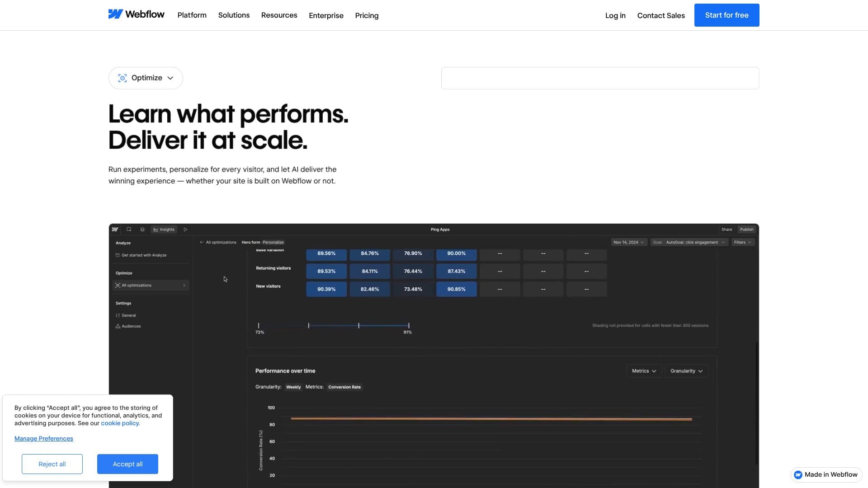This screenshot has height=488, width=868.
Task: Click the Webflow logo in the header
Action: [136, 14]
